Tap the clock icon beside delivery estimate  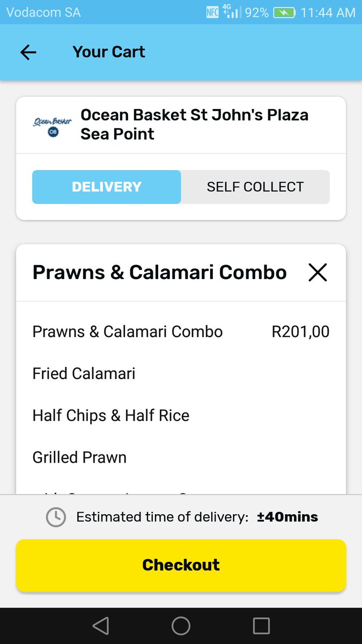56,517
